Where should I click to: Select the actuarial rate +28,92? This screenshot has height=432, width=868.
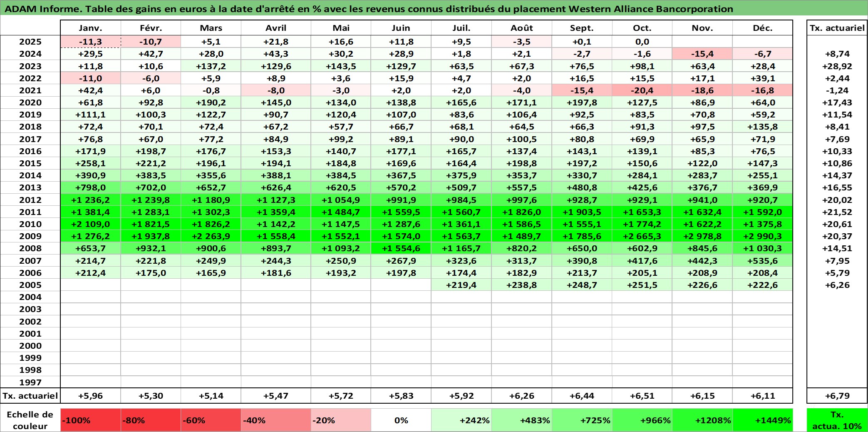click(x=837, y=66)
